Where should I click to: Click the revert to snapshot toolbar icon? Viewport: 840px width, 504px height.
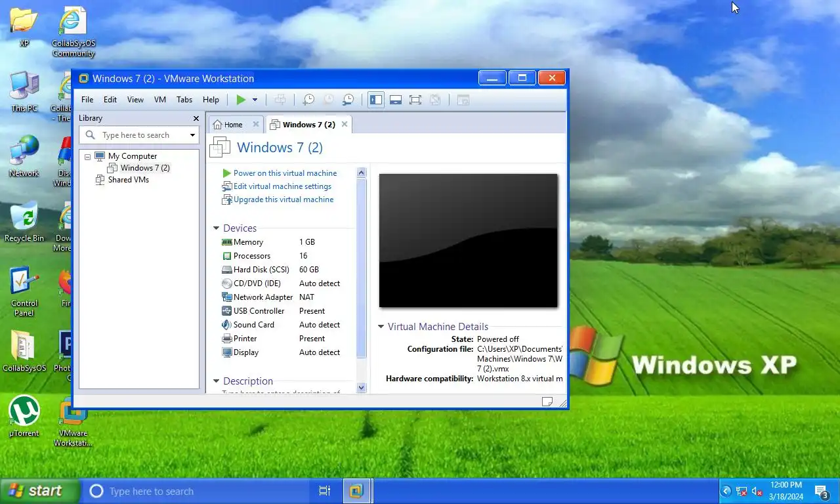pos(328,100)
